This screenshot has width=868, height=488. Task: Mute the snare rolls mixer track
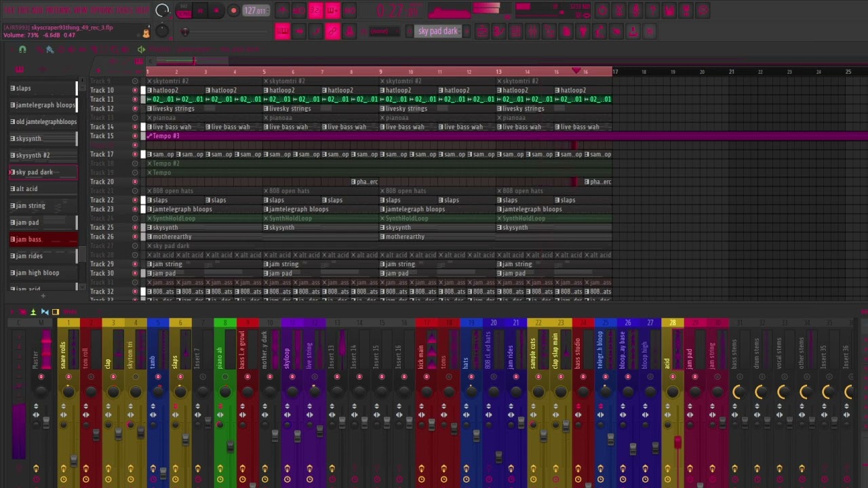[x=68, y=377]
